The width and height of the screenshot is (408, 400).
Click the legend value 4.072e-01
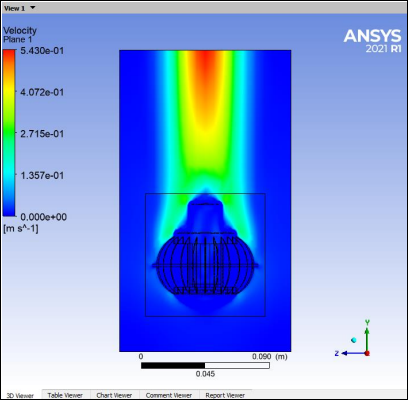coord(42,92)
